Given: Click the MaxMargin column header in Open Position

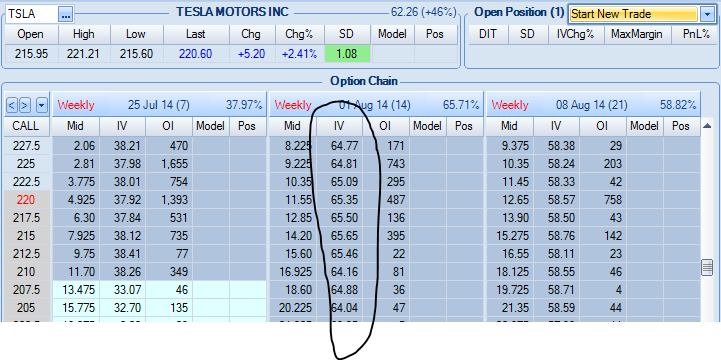Looking at the screenshot, I should coord(636,34).
